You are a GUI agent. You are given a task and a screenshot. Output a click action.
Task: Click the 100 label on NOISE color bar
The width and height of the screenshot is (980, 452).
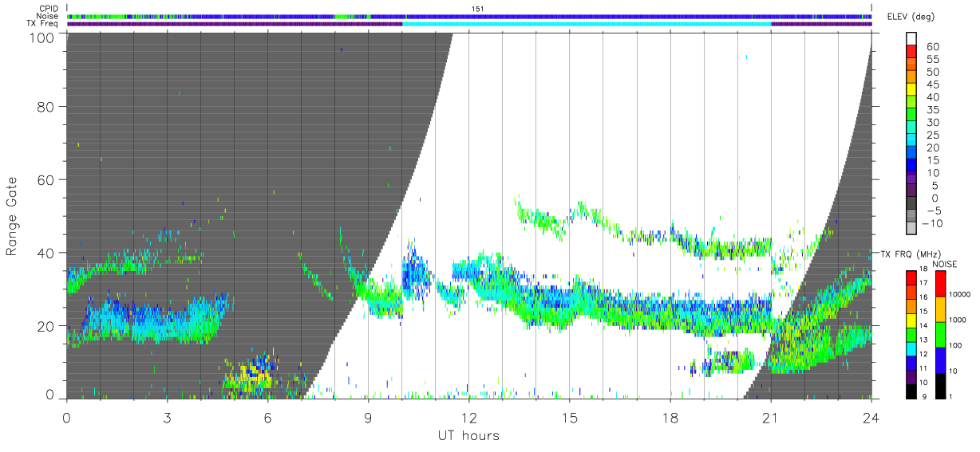956,346
